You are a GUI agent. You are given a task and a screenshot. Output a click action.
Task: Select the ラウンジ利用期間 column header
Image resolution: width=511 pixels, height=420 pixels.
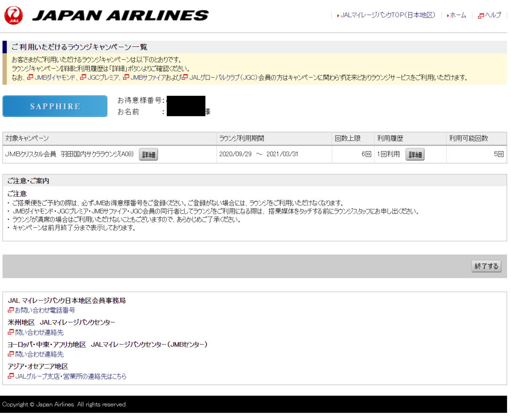click(x=274, y=138)
